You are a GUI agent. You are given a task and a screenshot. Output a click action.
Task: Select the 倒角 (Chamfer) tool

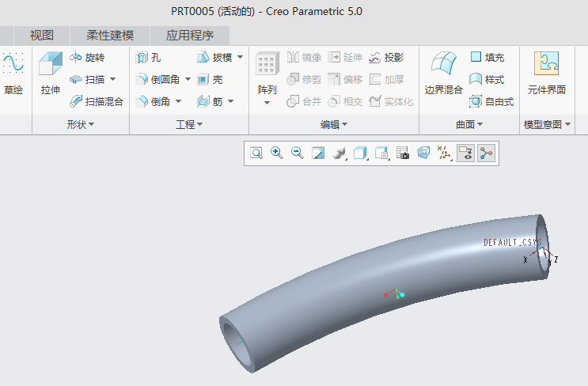pyautogui.click(x=154, y=101)
